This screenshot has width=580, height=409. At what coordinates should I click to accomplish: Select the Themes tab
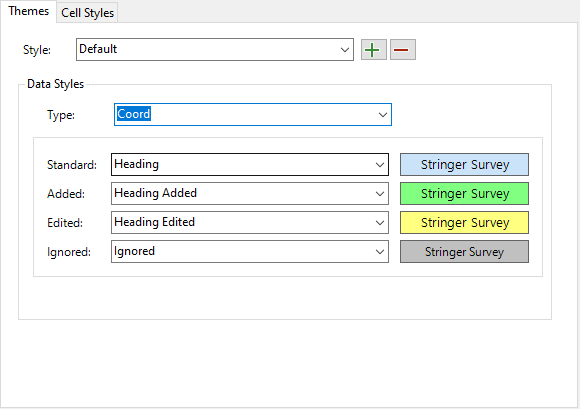tap(28, 11)
